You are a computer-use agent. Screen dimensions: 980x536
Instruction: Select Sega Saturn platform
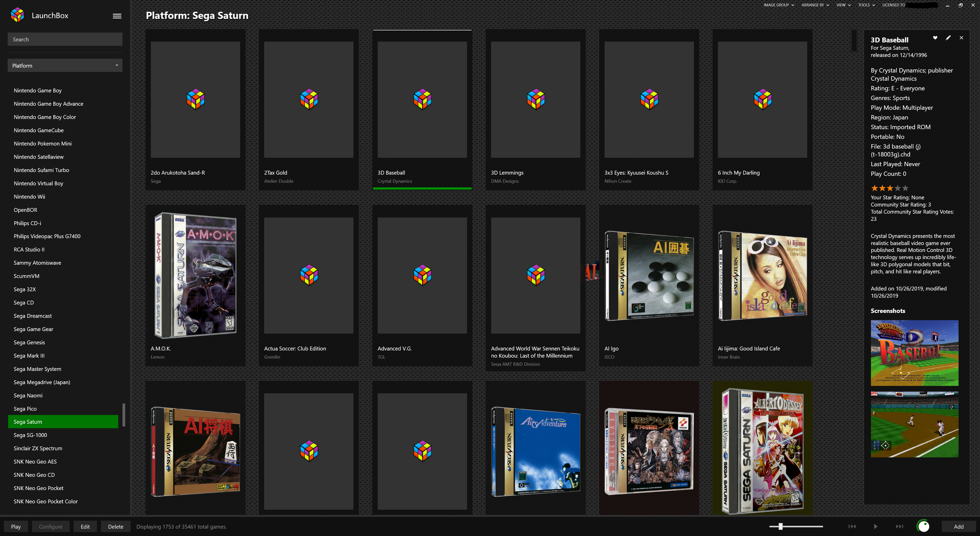click(63, 422)
